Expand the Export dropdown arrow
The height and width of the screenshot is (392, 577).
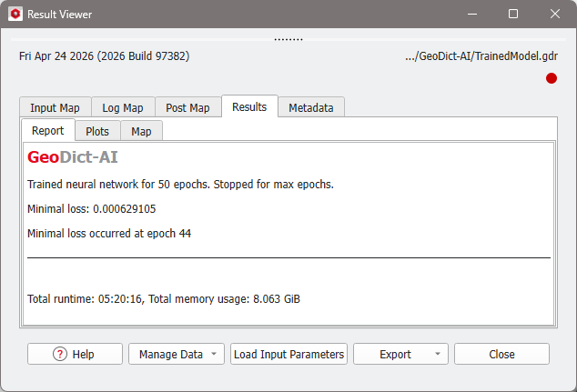click(438, 354)
